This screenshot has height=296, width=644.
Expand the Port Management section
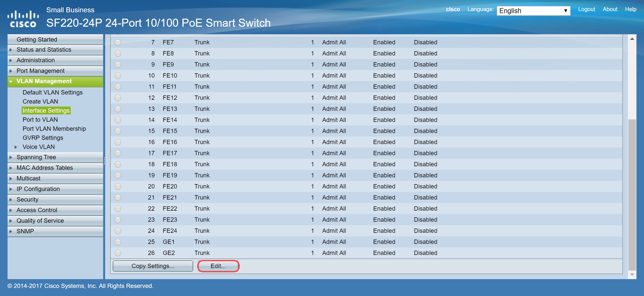tap(41, 71)
